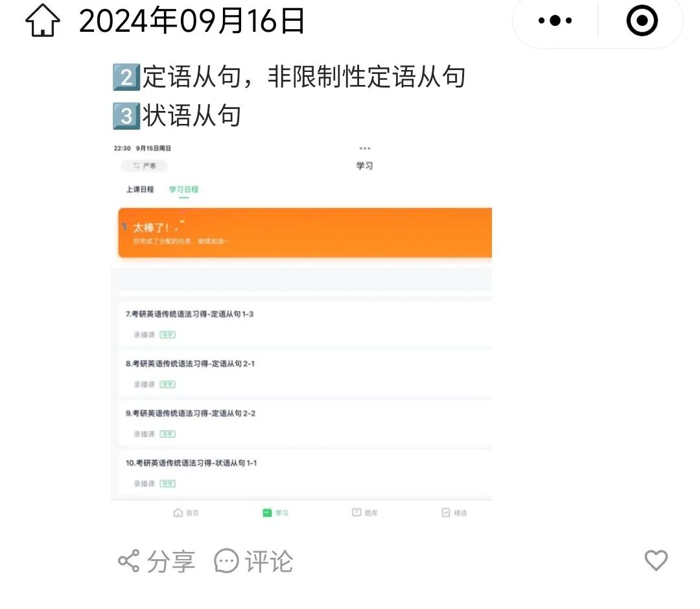Tap the small three dots above 学习 title

coord(365,149)
